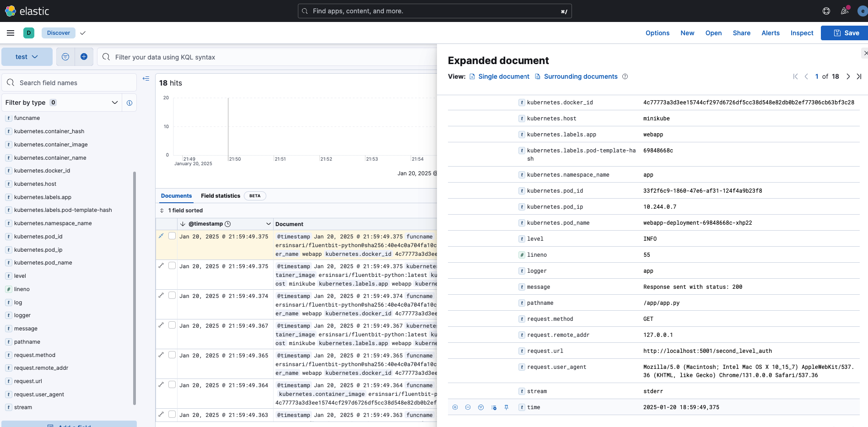Toggle column in table for time row
The image size is (868, 427).
pyautogui.click(x=494, y=407)
